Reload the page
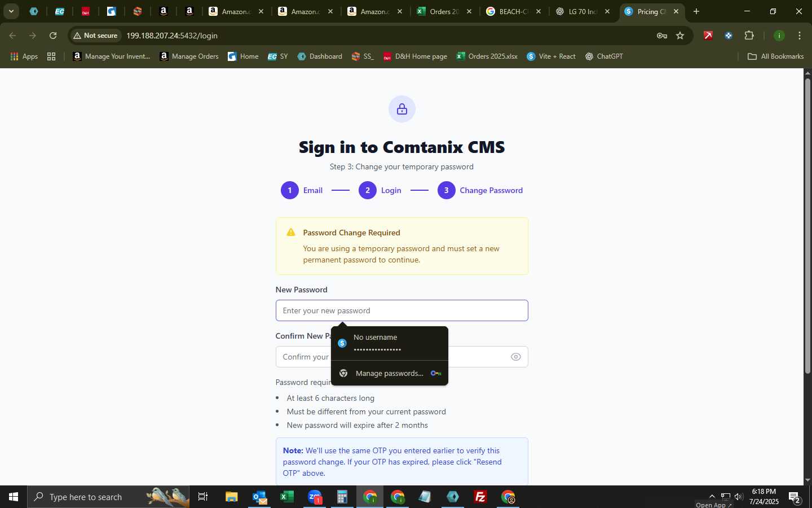 click(53, 36)
